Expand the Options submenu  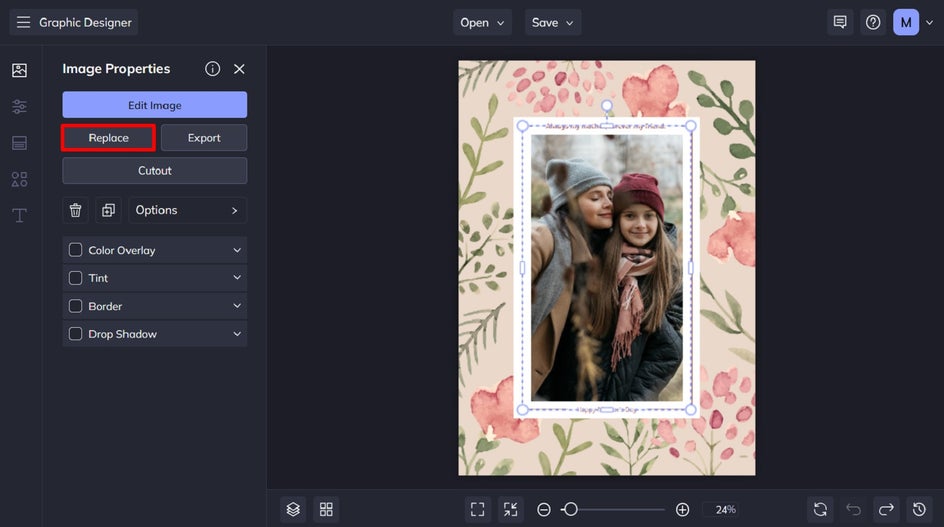tap(188, 210)
